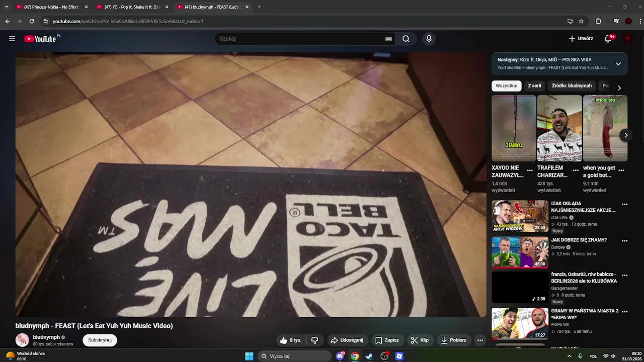This screenshot has width=644, height=362.
Task: Click the magnifier search button
Action: (406, 39)
